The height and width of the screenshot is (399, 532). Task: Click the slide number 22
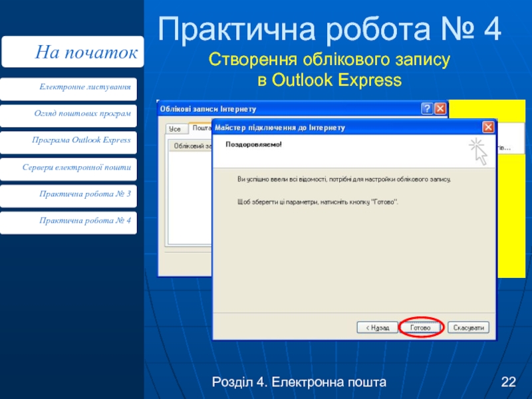(508, 382)
